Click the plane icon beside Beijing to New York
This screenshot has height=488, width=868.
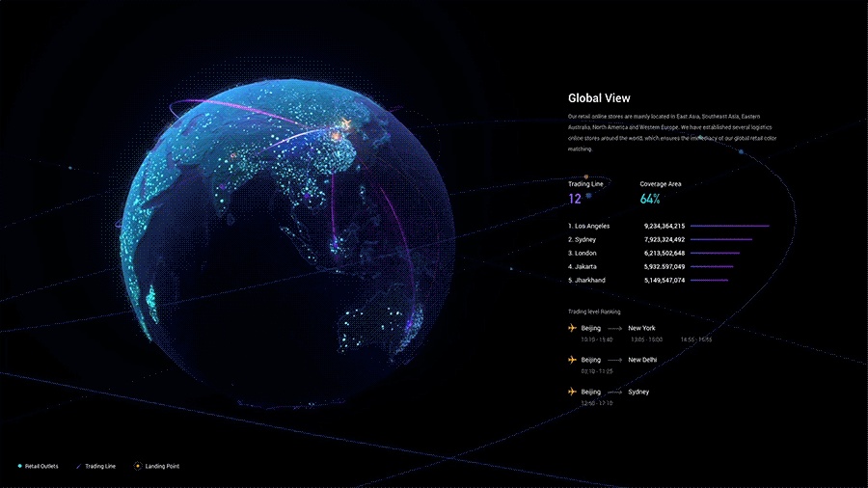pos(572,328)
